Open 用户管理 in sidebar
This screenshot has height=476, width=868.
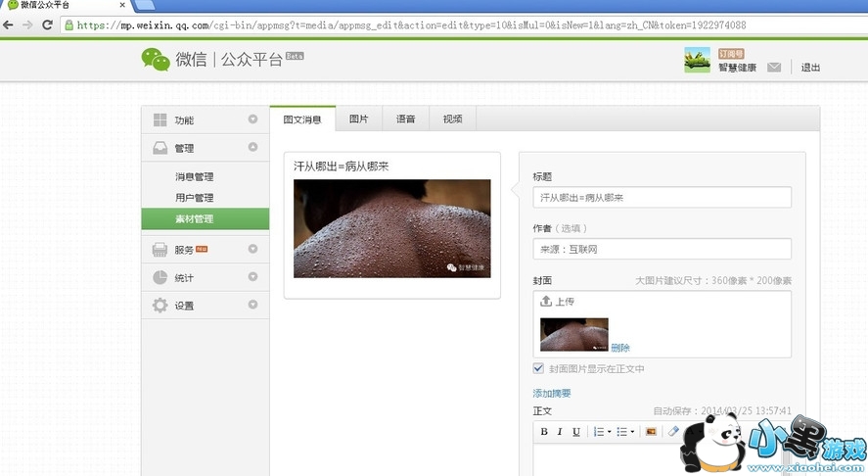(195, 197)
